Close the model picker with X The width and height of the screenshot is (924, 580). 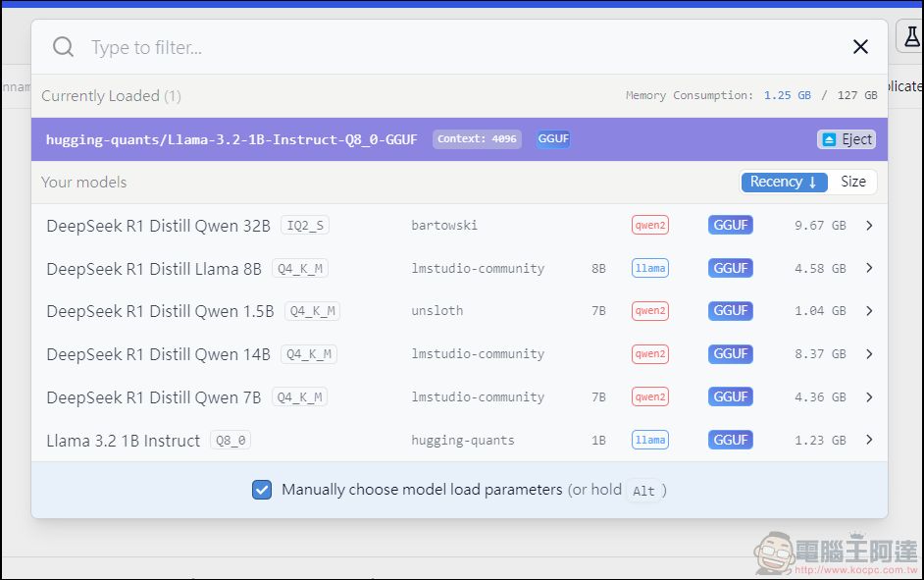[860, 46]
